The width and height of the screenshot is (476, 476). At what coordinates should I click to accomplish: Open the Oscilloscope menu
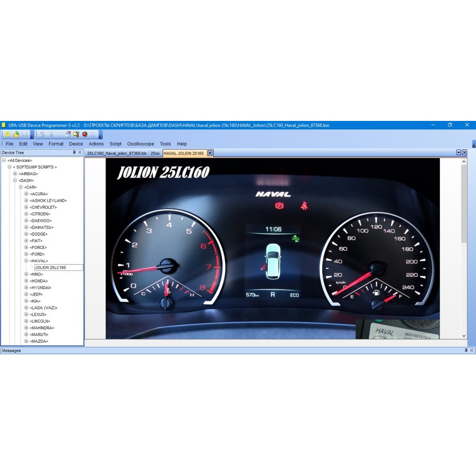[140, 144]
